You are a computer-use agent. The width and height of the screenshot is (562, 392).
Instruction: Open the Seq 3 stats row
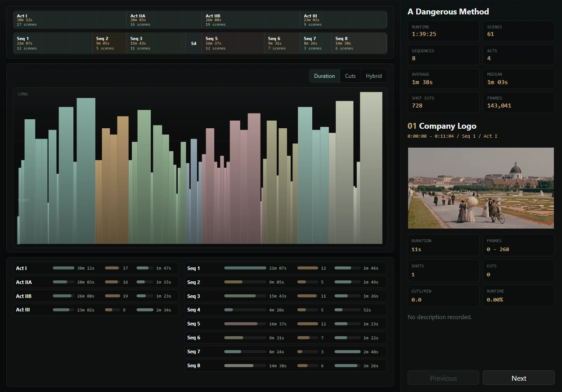click(286, 296)
